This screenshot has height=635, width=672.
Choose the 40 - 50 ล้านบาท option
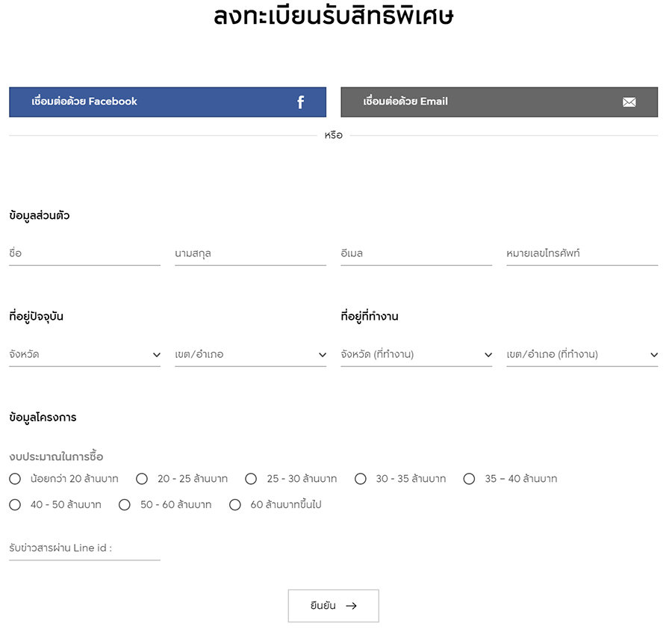click(x=15, y=505)
